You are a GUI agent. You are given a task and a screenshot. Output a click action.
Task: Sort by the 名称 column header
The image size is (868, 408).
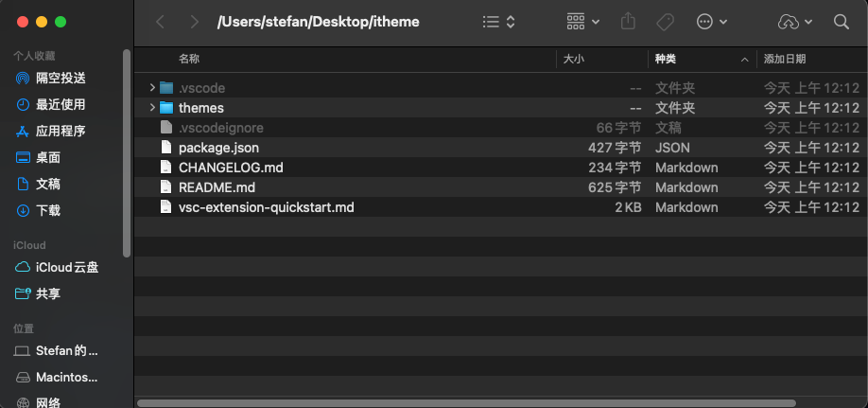click(x=189, y=59)
